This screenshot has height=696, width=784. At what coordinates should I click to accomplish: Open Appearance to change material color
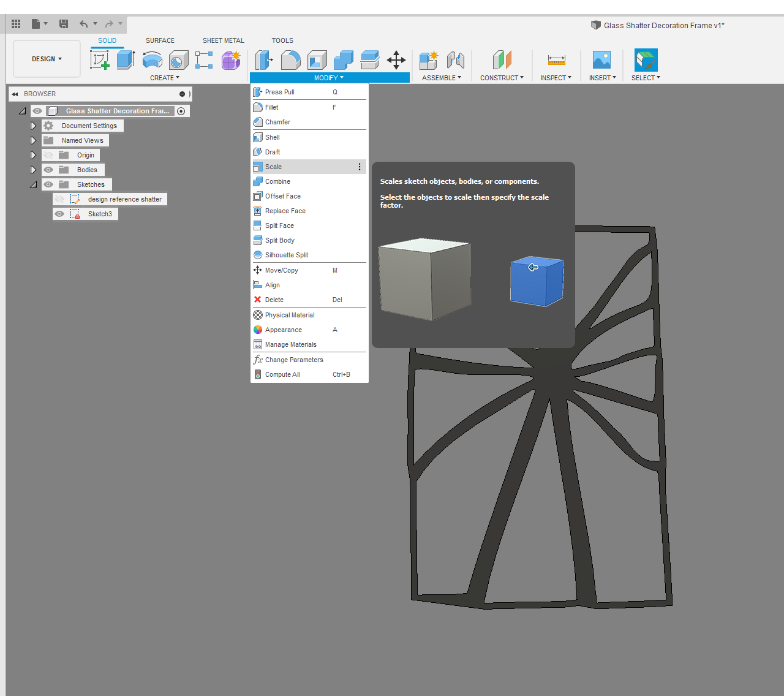(283, 330)
